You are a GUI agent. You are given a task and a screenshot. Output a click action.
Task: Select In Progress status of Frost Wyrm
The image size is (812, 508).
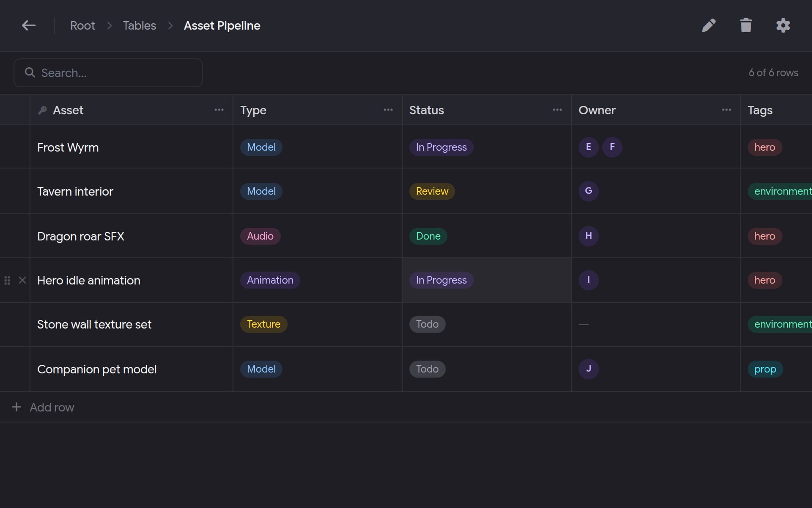(441, 147)
